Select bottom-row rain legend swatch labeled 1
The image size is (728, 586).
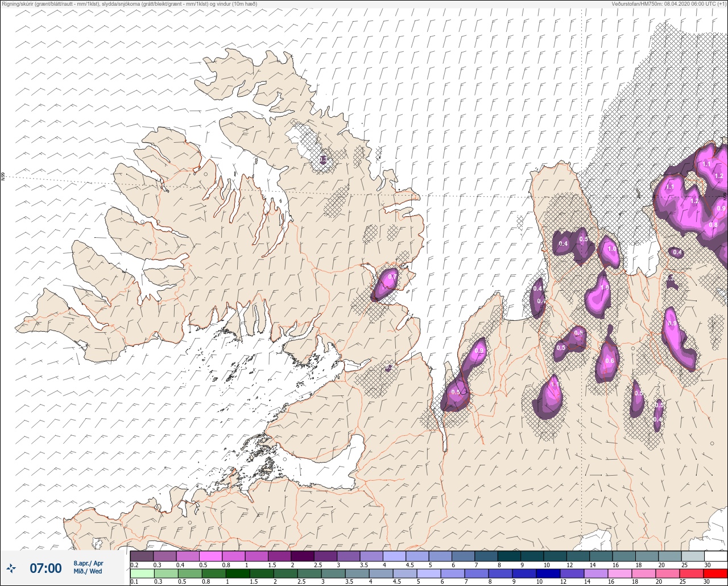tap(238, 573)
